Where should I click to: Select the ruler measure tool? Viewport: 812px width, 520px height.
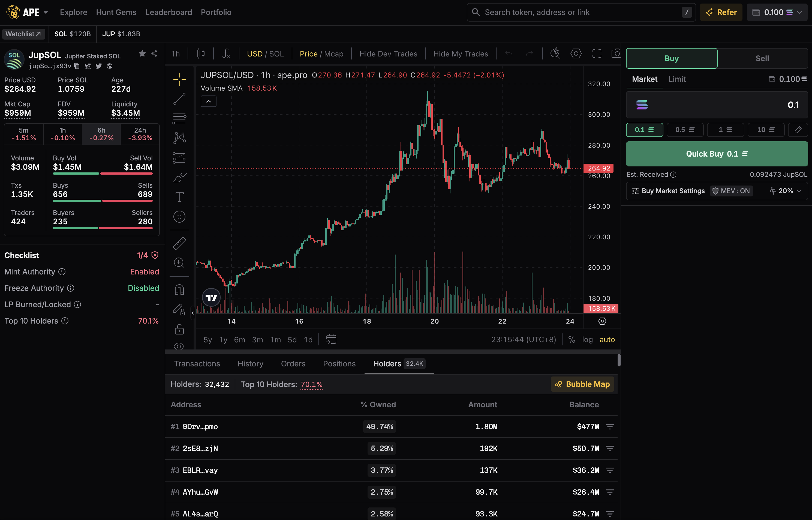[179, 243]
